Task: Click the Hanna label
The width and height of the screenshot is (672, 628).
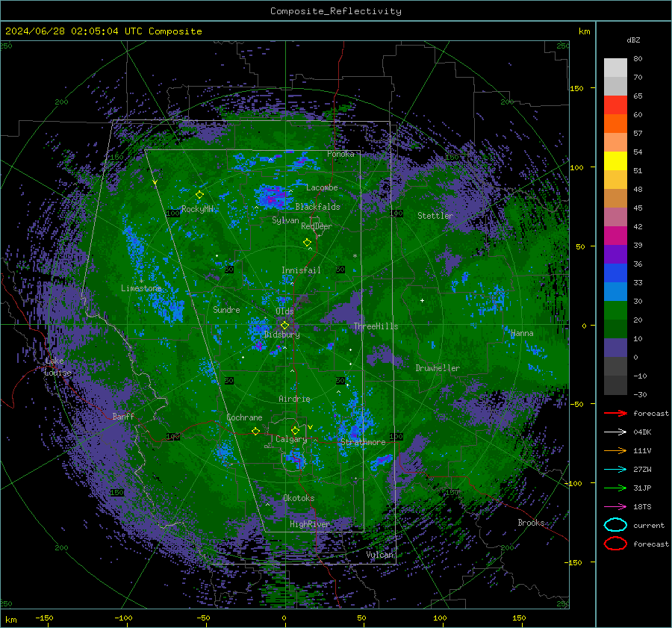Action: [522, 333]
